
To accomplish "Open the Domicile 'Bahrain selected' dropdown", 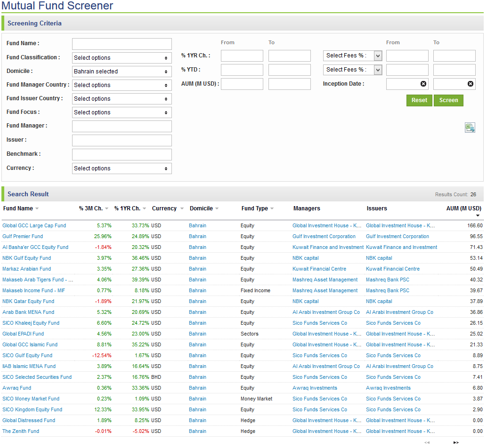I will click(122, 72).
